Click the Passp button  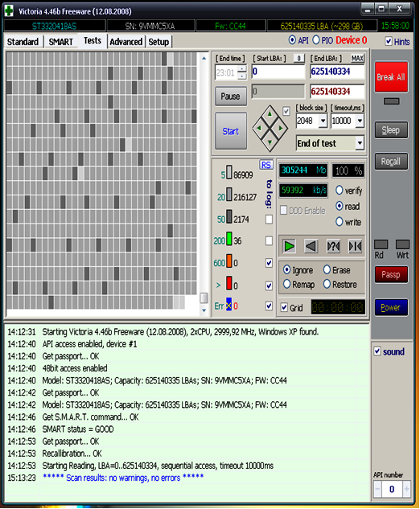391,275
